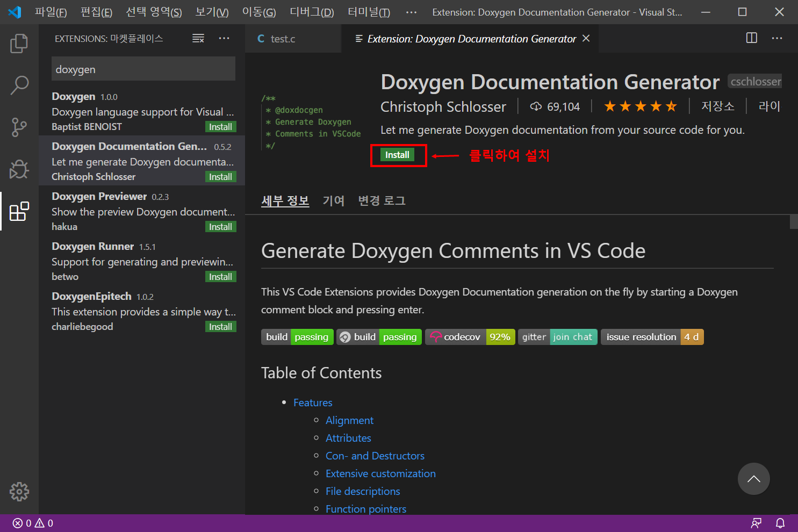The width and height of the screenshot is (798, 532).
Task: Clear extensions search results
Action: tap(198, 38)
